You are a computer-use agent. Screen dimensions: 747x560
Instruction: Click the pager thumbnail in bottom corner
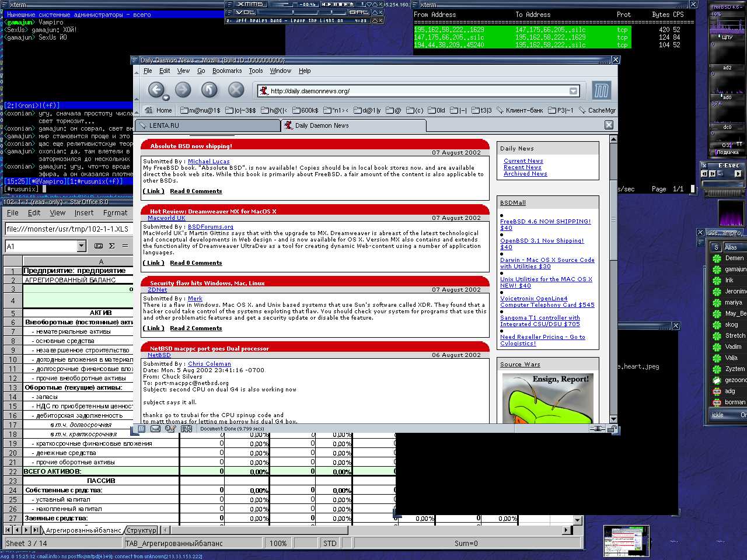coord(626,541)
